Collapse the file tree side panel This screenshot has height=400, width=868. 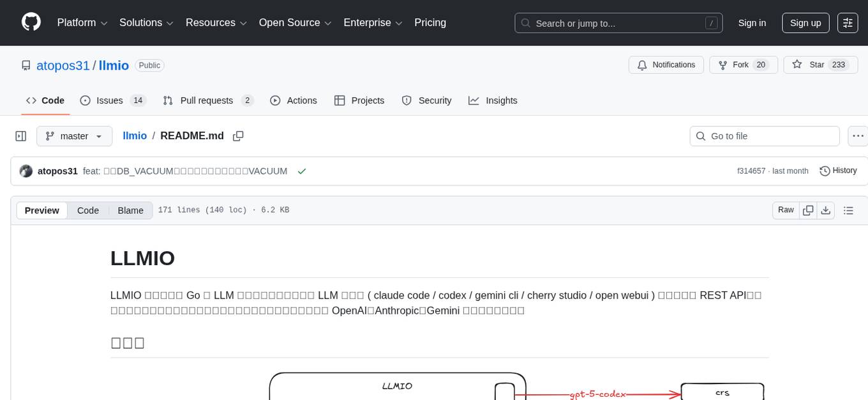point(20,135)
